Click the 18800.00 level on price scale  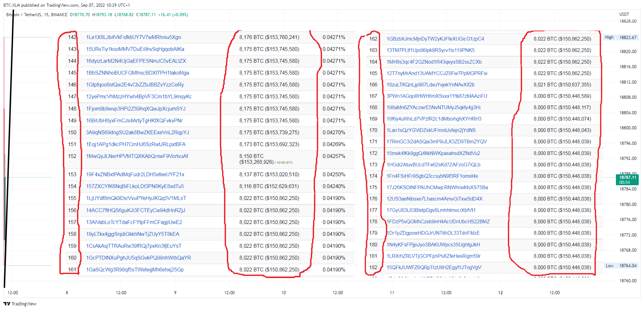tap(628, 128)
